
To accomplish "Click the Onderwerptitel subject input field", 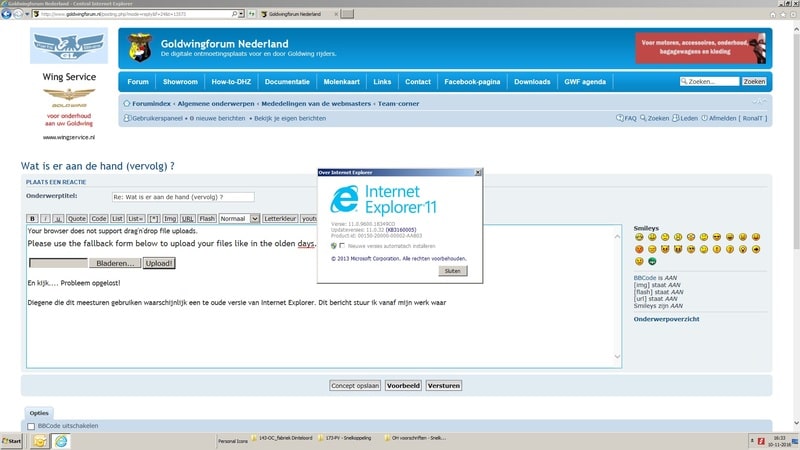I will 183,197.
